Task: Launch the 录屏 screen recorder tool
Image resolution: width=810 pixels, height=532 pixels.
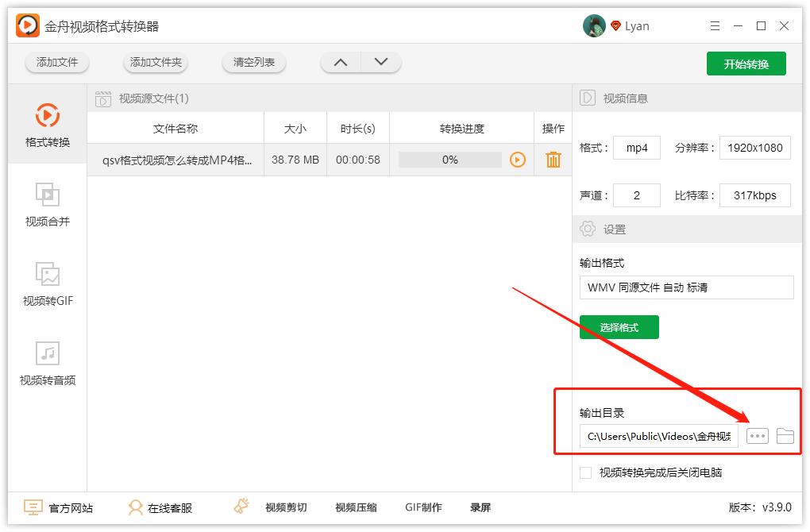Action: (x=481, y=507)
